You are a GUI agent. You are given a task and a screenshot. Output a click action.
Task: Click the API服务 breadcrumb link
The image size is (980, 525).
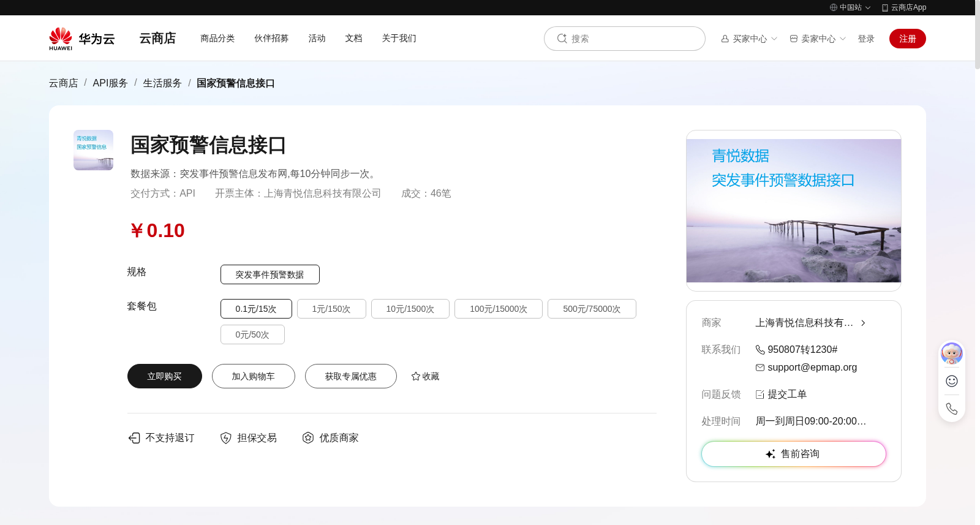pyautogui.click(x=110, y=83)
